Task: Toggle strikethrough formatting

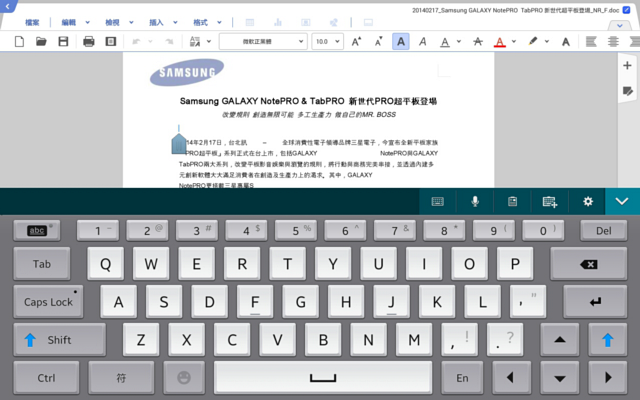Action: 478,41
